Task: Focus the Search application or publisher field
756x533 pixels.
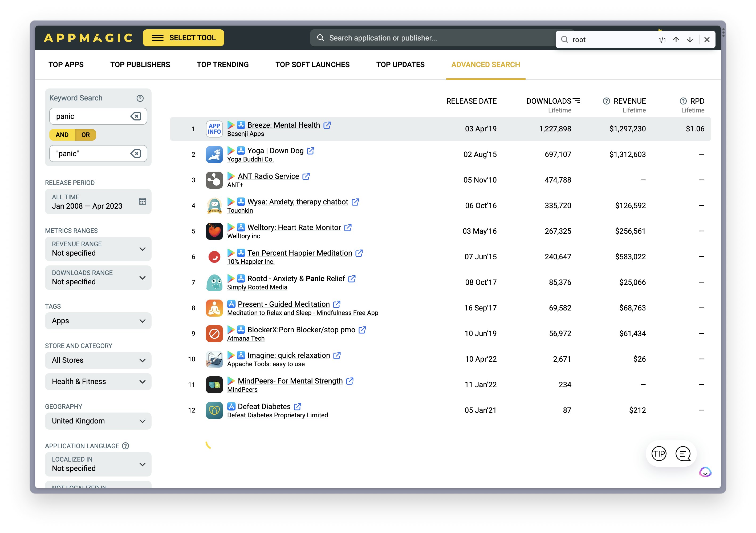Action: point(433,38)
